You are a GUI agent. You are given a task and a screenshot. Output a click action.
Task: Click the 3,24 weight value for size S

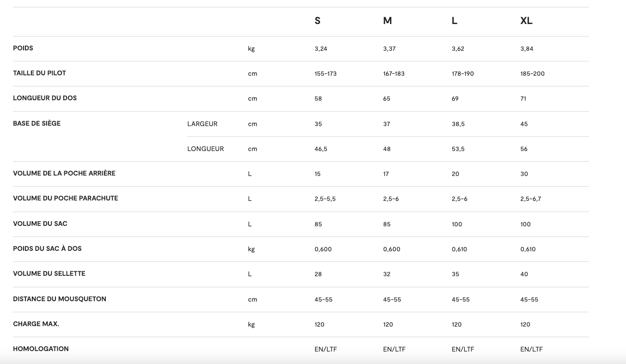tap(321, 49)
